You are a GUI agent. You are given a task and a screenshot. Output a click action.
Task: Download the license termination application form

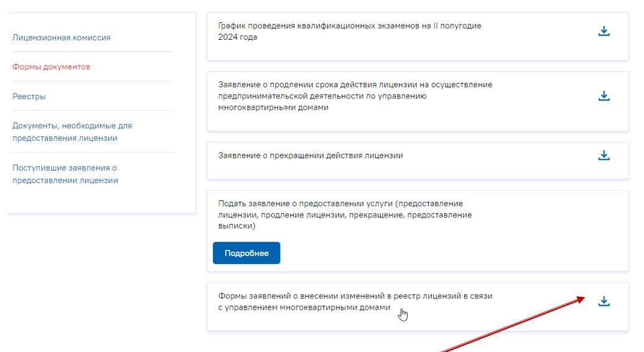604,155
